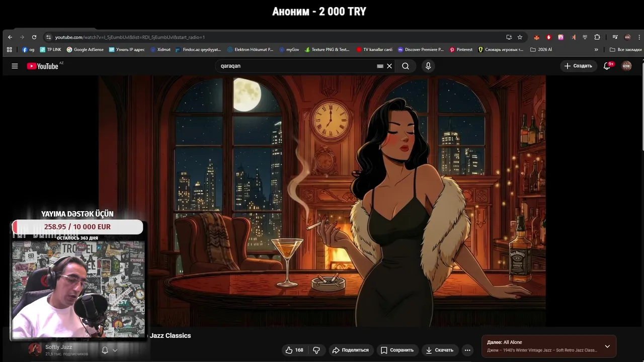
Task: Like the video with thumbs up 168
Action: coord(294,350)
